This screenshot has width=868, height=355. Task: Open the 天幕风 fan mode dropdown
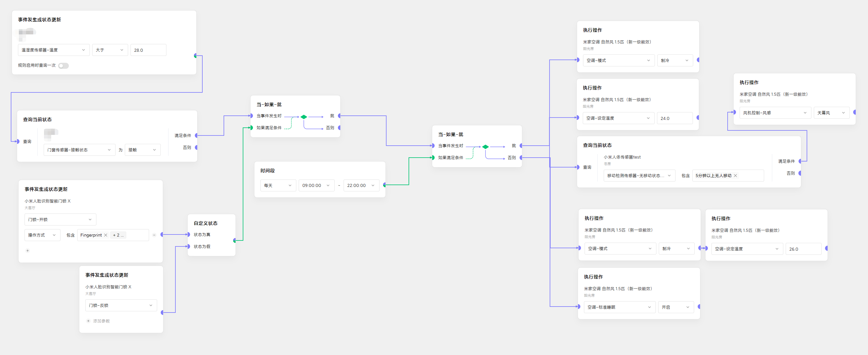[831, 113]
